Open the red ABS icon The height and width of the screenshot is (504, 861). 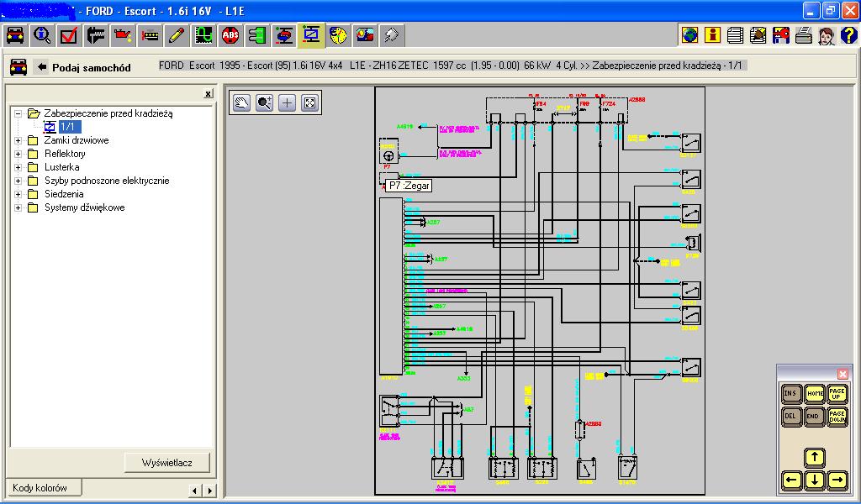coord(230,35)
